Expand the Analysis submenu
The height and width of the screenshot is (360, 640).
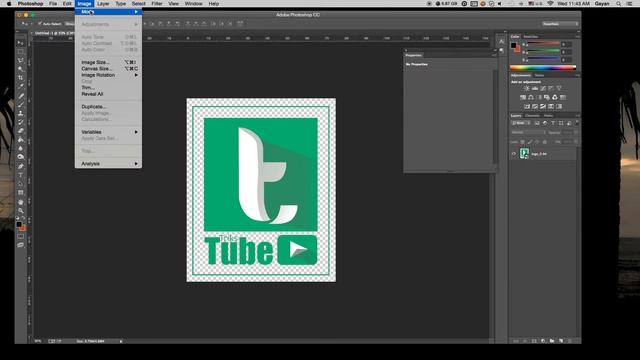click(x=108, y=164)
